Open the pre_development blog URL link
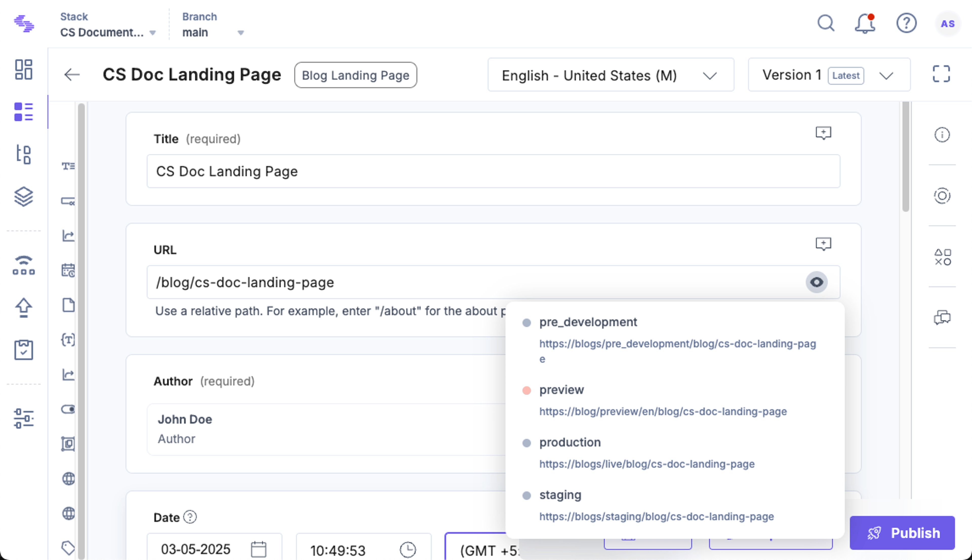 pos(678,351)
